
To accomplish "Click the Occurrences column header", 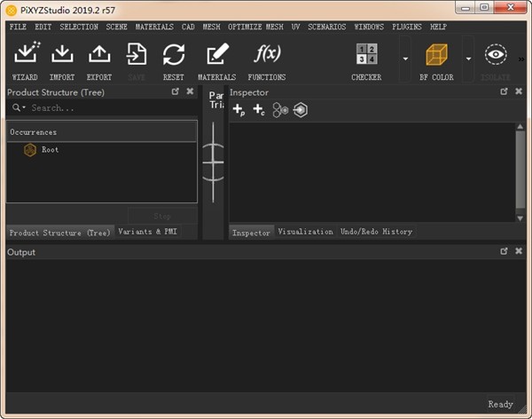I will pos(101,132).
